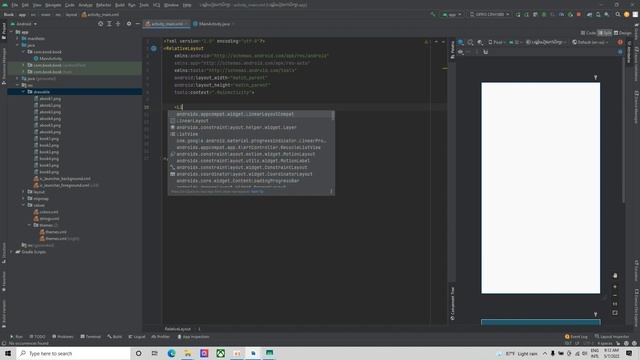The width and height of the screenshot is (640, 360).
Task: Open the Default (en-us) locale dropdown
Action: coord(590,42)
